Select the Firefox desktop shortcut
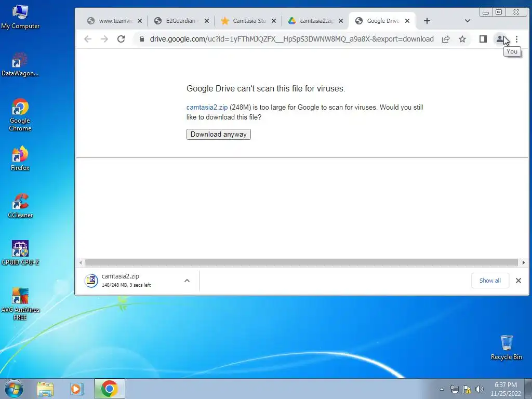532x399 pixels. click(20, 158)
